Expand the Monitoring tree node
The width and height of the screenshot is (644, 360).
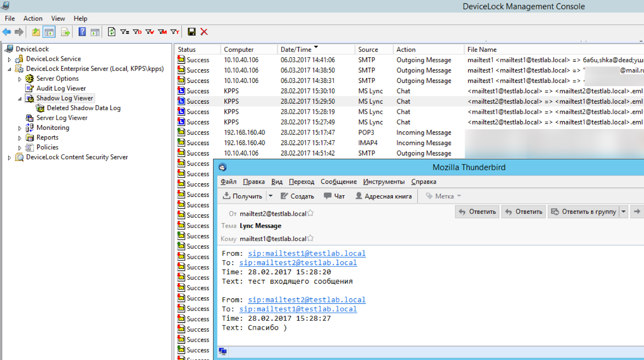point(20,128)
